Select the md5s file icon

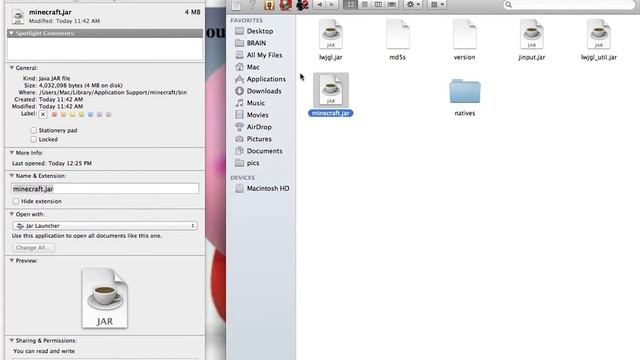(398, 35)
